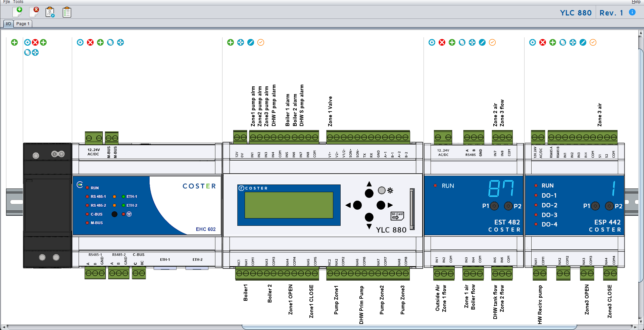Click pencil edit icon above YLC 880 module
644x330 pixels.
pos(251,42)
